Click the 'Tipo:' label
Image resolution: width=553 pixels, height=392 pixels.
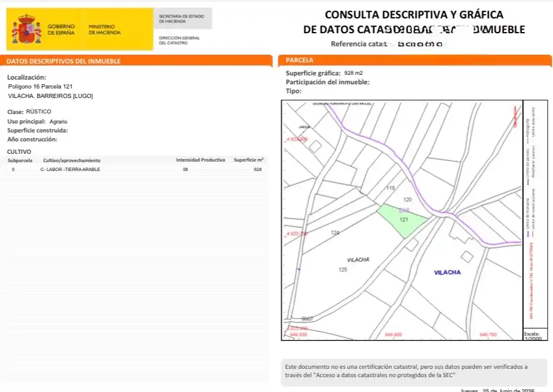(293, 91)
